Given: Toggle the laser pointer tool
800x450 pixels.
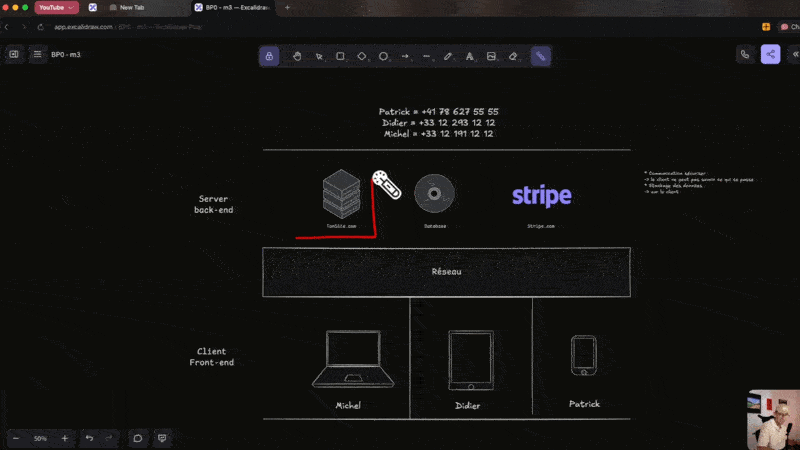Looking at the screenshot, I should tap(541, 56).
